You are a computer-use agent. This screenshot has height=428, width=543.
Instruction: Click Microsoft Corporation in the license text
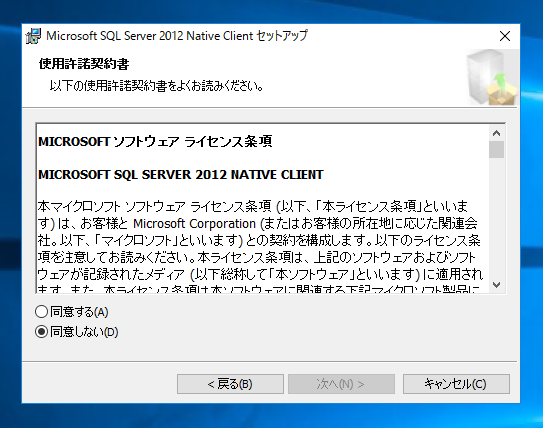coord(194,224)
